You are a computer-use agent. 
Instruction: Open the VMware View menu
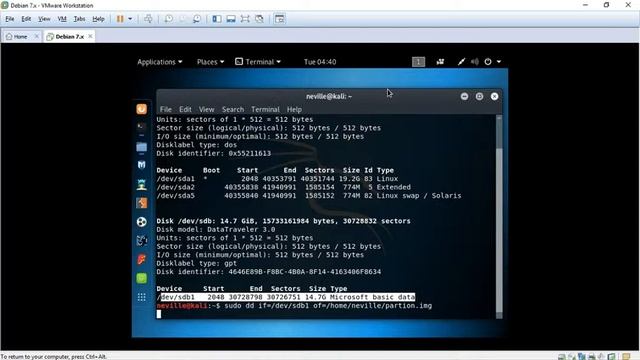coord(44,19)
